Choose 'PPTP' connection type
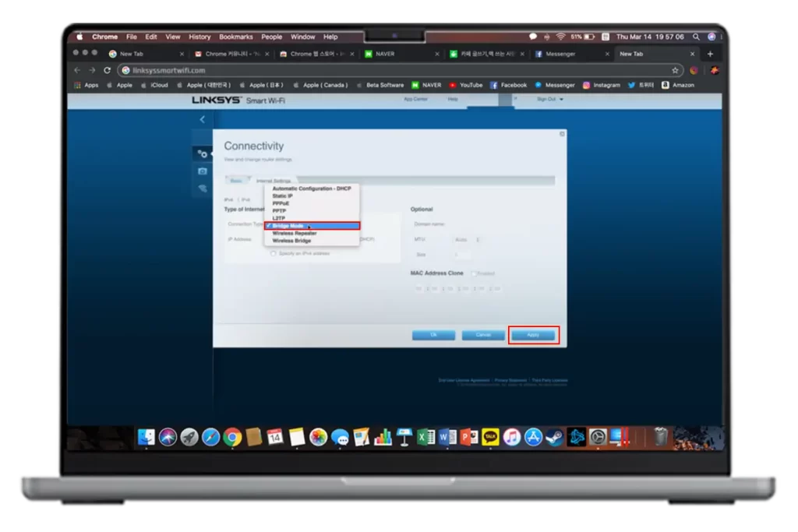Viewport: 798px width, 532px height. click(312, 210)
